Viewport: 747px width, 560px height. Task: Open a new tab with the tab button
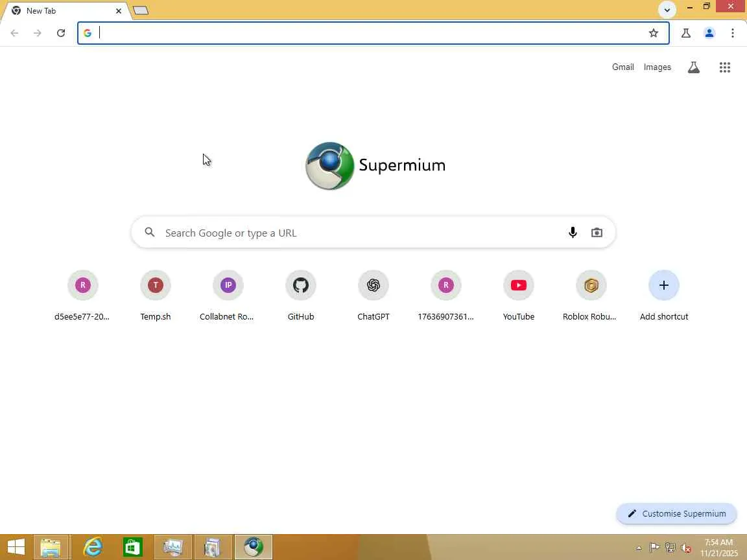141,10
